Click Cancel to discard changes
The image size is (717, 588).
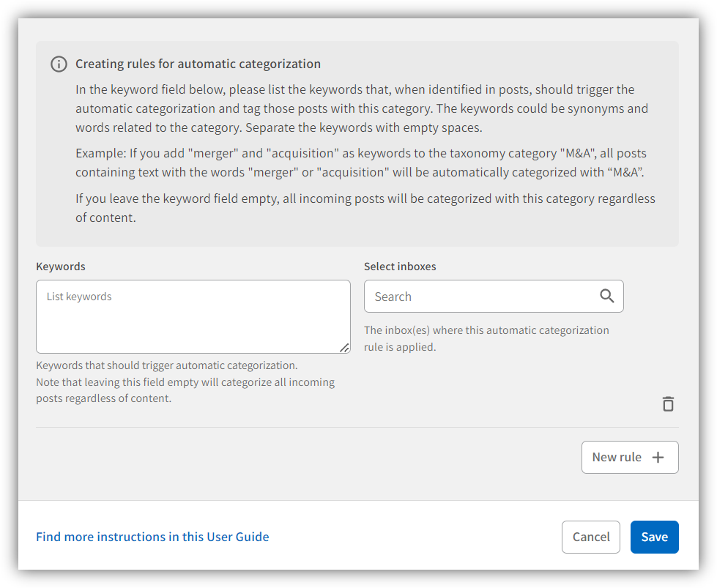pyautogui.click(x=590, y=536)
